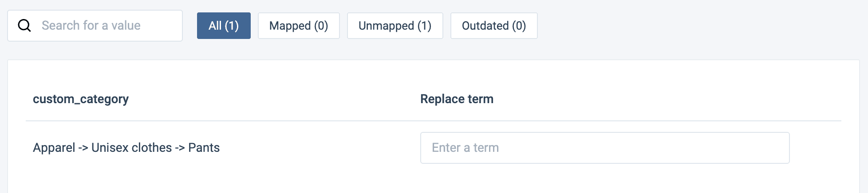The width and height of the screenshot is (868, 193).
Task: Select the "Apparel -> Unisex clothes -> Pants" value
Action: pos(126,147)
